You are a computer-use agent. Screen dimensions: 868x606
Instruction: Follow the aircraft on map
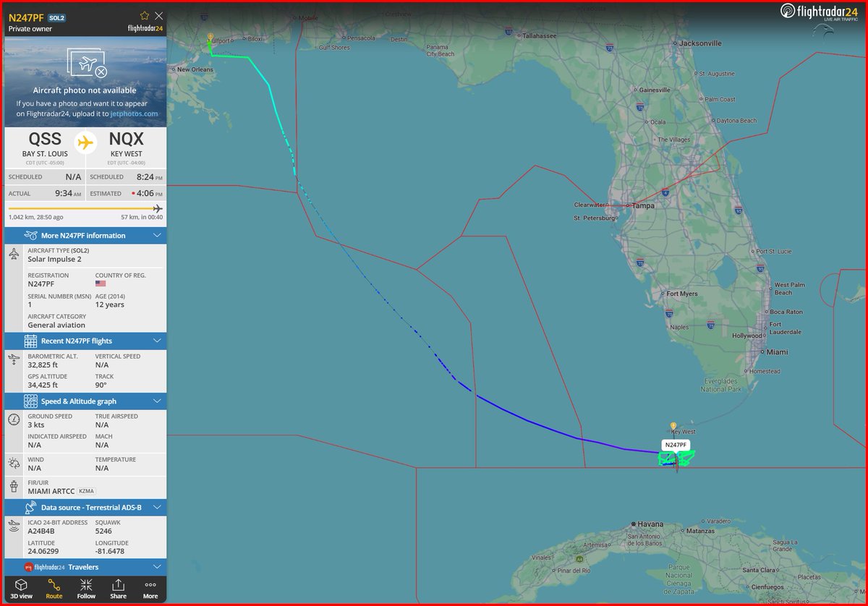pos(86,589)
